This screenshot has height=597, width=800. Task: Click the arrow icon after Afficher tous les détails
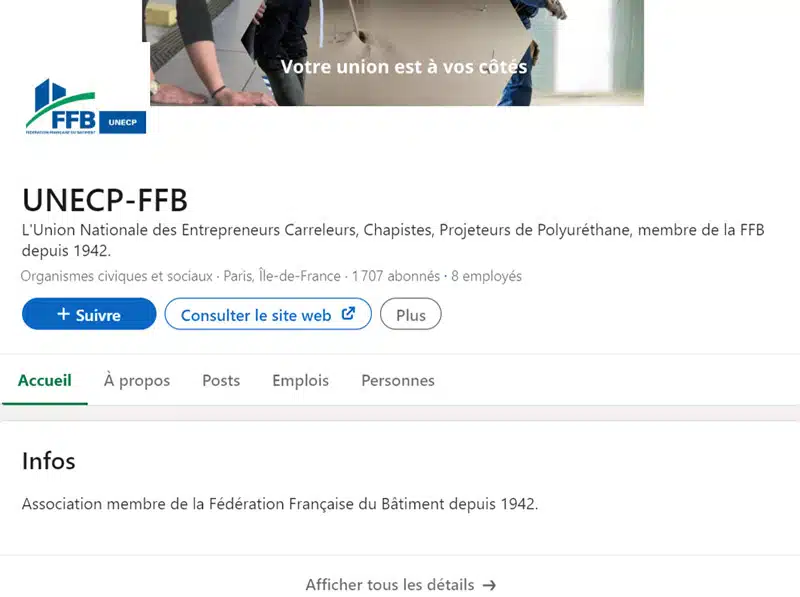click(489, 585)
